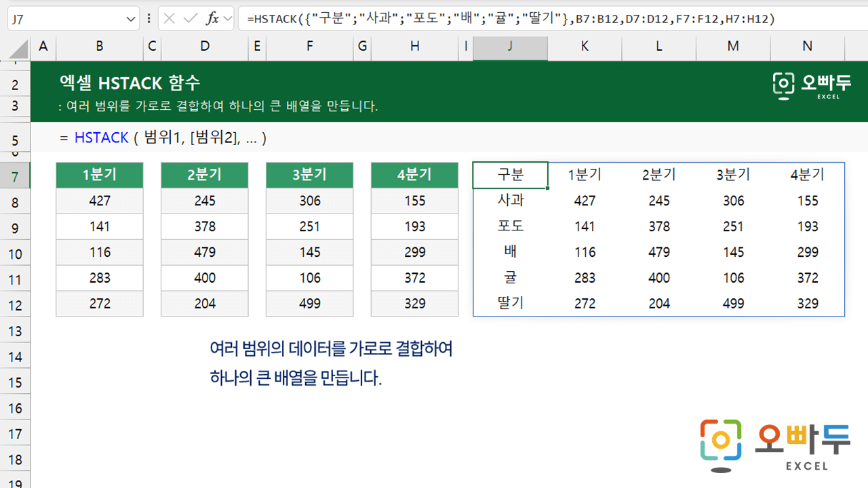Screen dimensions: 868x488
Task: Click the 1분기 green header in column B
Action: point(100,175)
